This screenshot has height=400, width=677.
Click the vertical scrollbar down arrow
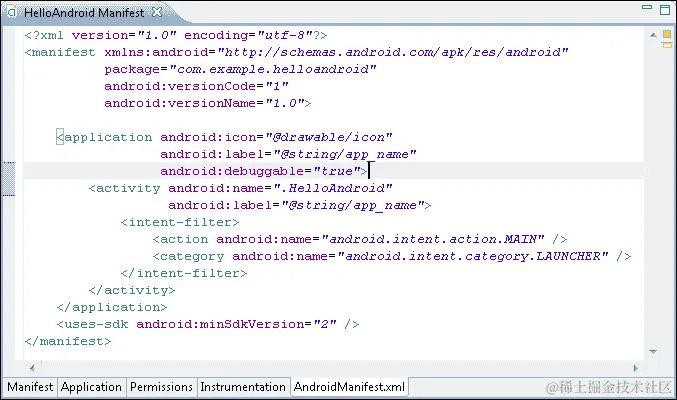click(x=653, y=352)
